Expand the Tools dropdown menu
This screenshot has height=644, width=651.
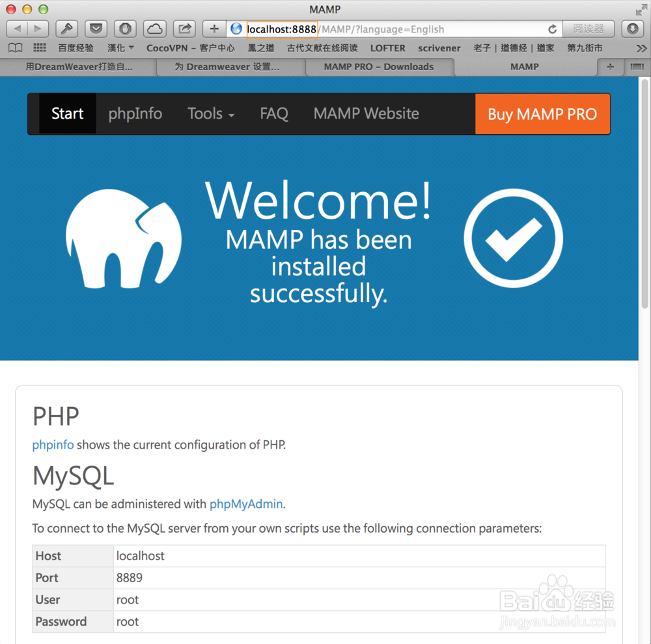(211, 113)
